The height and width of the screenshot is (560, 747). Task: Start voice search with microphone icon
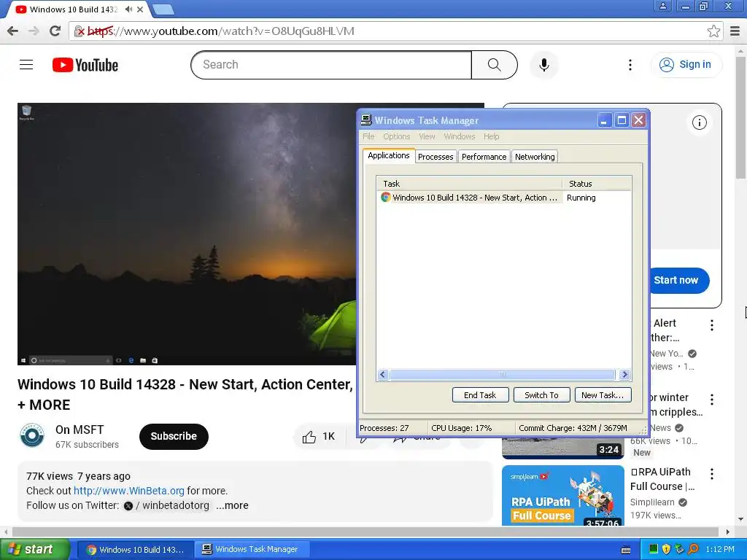pos(543,65)
